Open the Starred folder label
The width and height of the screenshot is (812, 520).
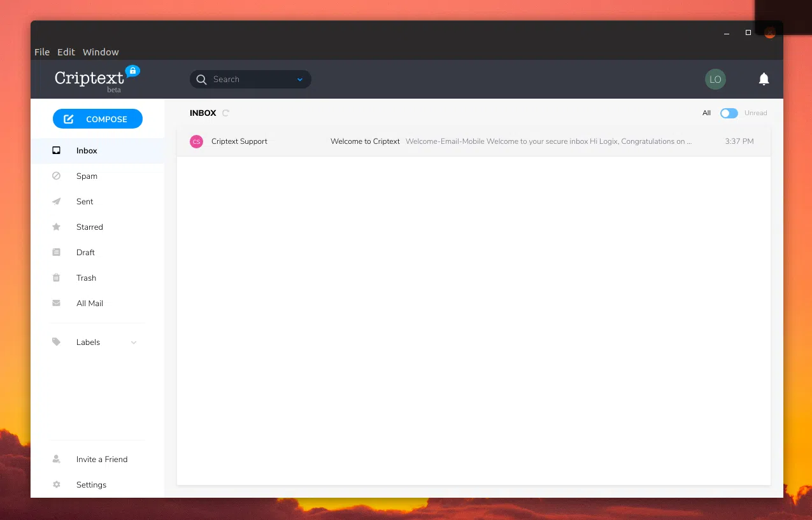(x=90, y=227)
